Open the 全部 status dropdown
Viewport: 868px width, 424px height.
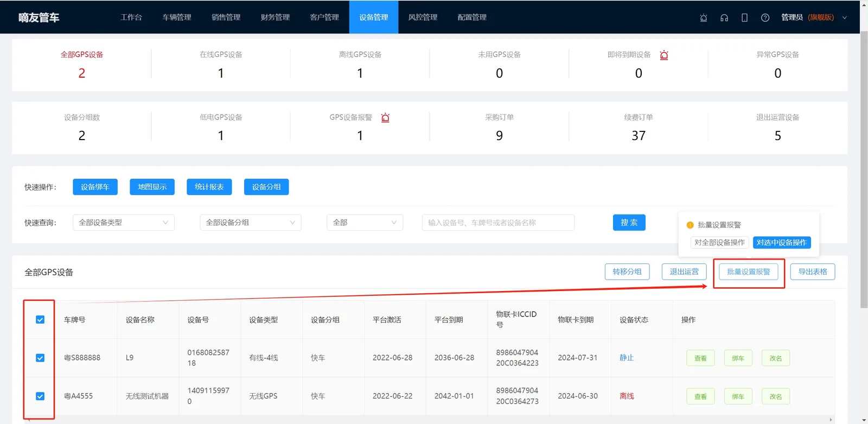[x=365, y=223]
